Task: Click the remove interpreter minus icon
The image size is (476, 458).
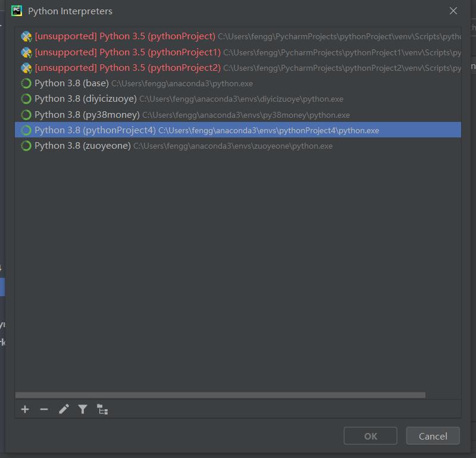Action: point(44,409)
